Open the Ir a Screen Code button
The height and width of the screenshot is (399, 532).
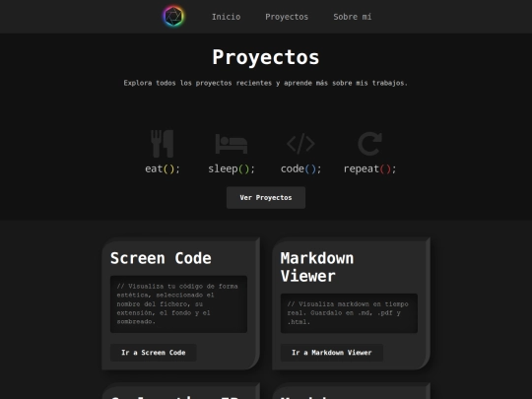(154, 353)
